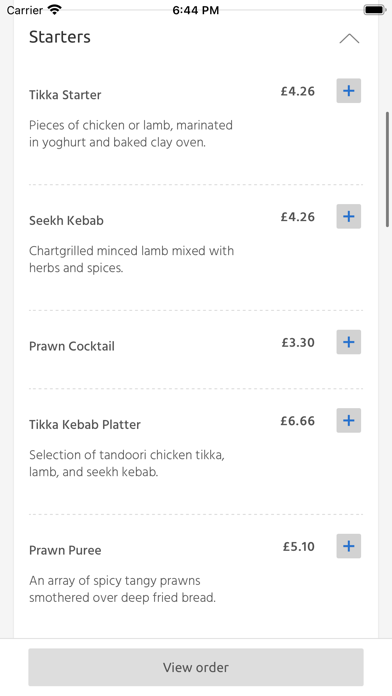
Task: Click the £6.66 price label
Action: click(x=297, y=421)
